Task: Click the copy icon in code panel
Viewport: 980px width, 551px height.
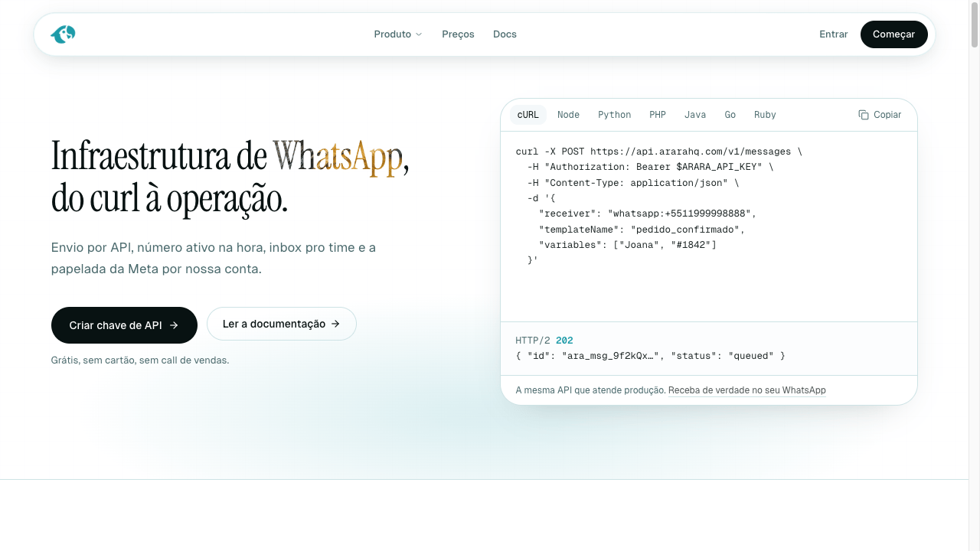Action: click(864, 115)
